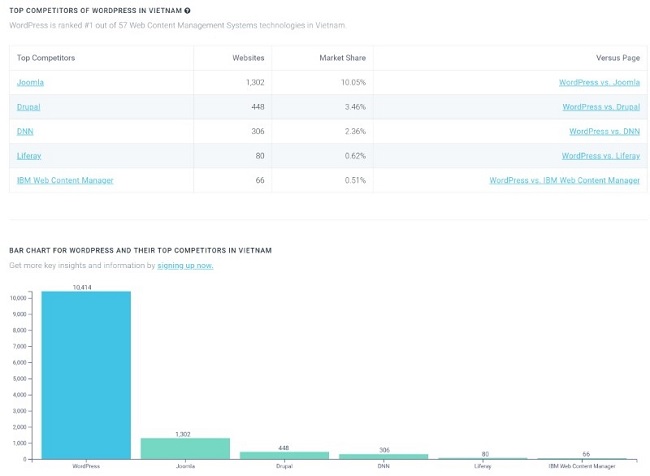View WordPress vs. Liferay comparison page
The image size is (650, 476).
click(x=600, y=156)
